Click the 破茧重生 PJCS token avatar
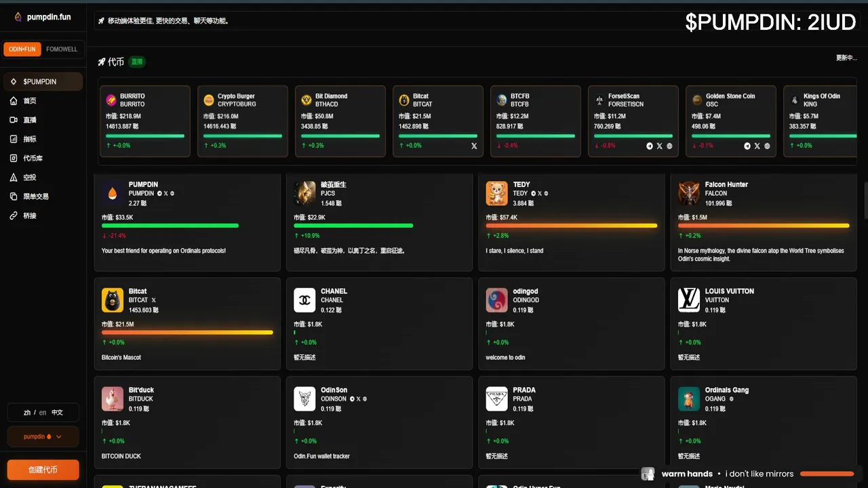The image size is (868, 488). click(305, 193)
